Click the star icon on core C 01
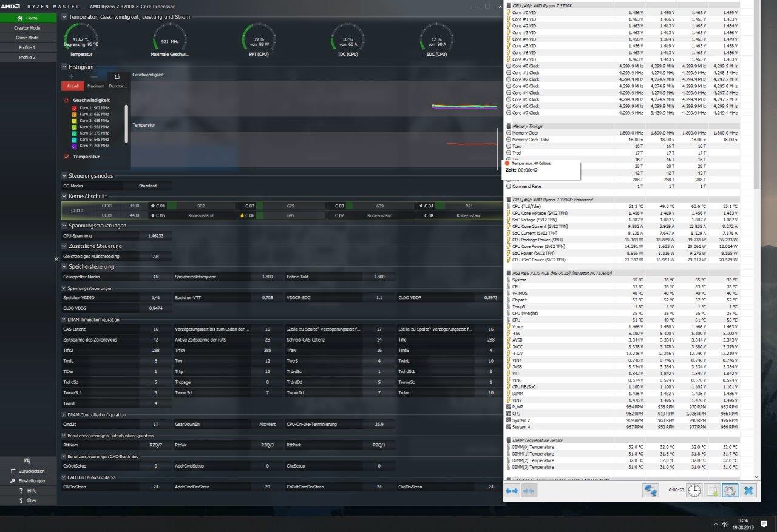777x532 pixels. tap(152, 206)
